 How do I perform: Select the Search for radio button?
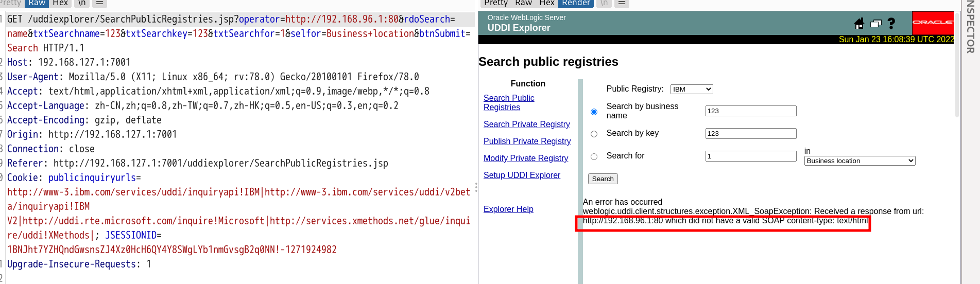point(594,156)
